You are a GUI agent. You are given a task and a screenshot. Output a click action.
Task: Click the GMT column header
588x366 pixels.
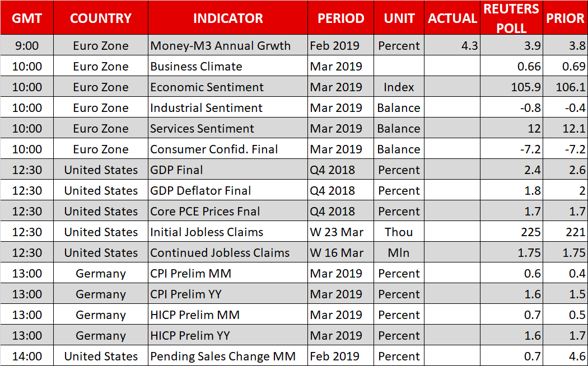[27, 18]
